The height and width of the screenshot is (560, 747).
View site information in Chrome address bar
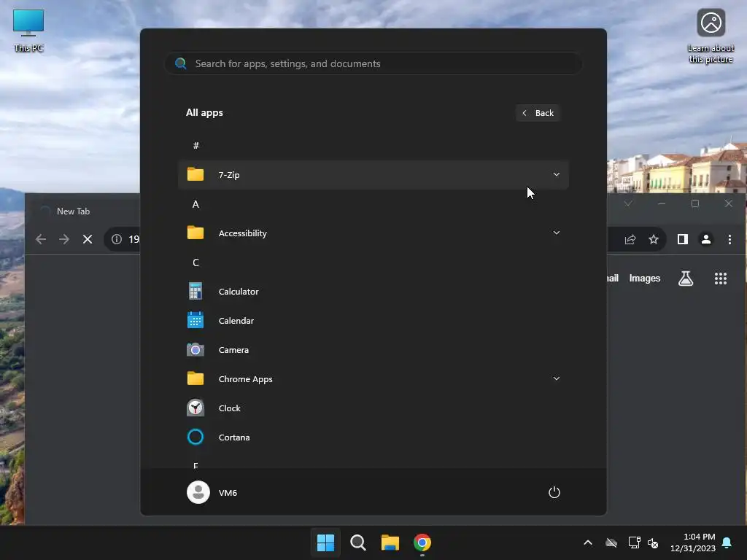click(x=117, y=239)
